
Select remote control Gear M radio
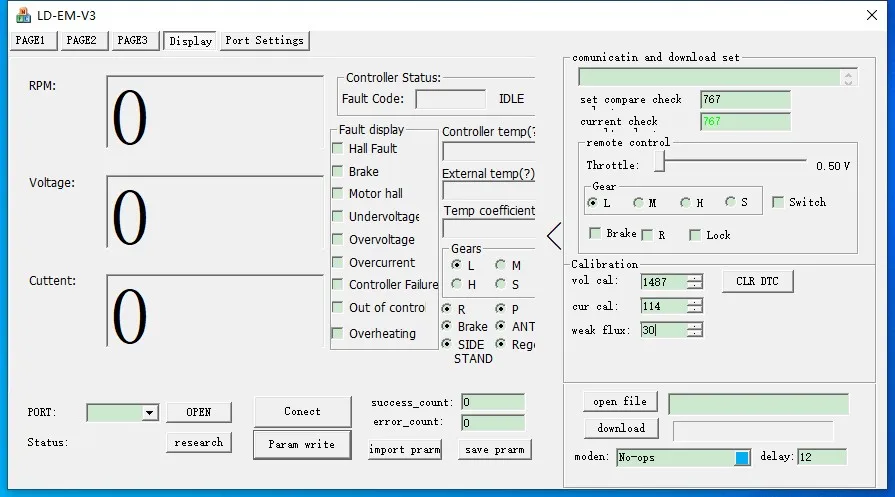[638, 203]
